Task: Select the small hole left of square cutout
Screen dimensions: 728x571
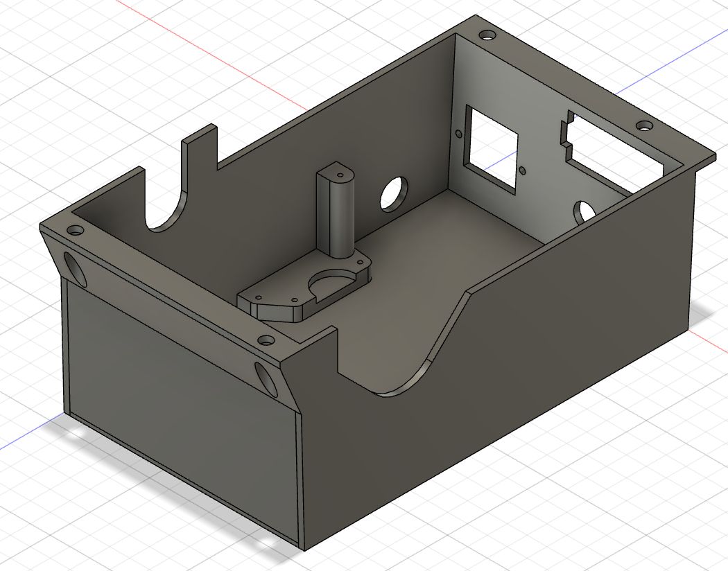Action: tap(458, 132)
